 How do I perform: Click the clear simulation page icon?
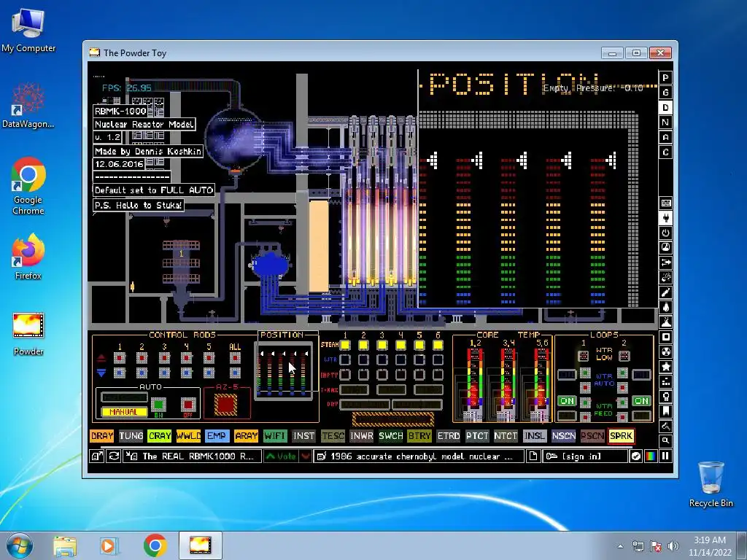533,456
